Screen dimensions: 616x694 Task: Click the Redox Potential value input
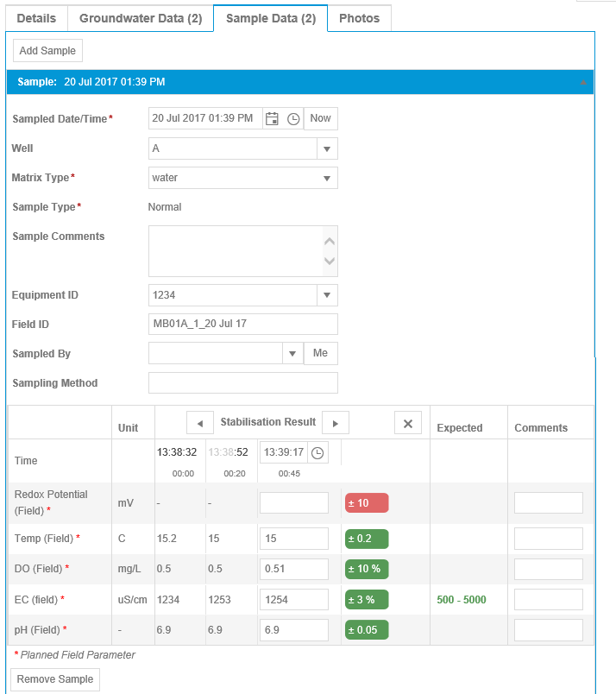tap(294, 502)
